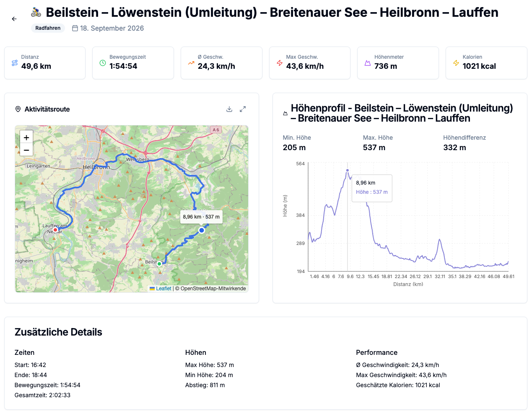532x414 pixels.
Task: Click the 1021 kcal card value
Action: [479, 66]
